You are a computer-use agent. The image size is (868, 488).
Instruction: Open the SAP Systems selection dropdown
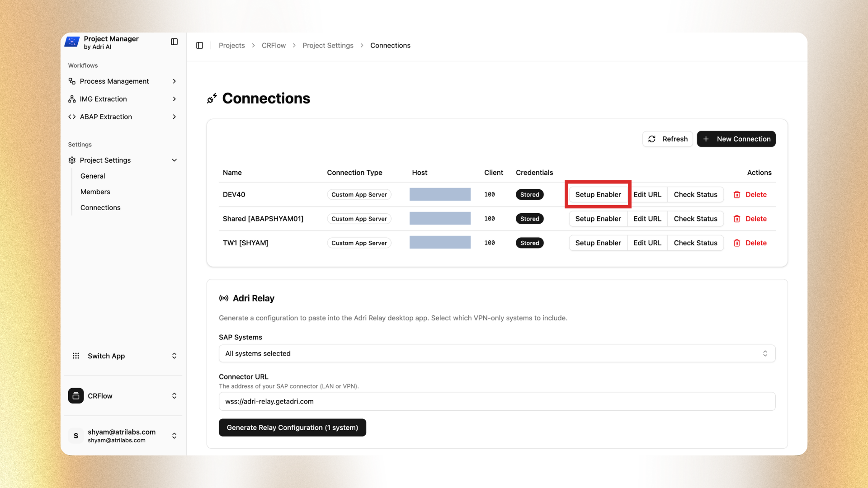[496, 353]
